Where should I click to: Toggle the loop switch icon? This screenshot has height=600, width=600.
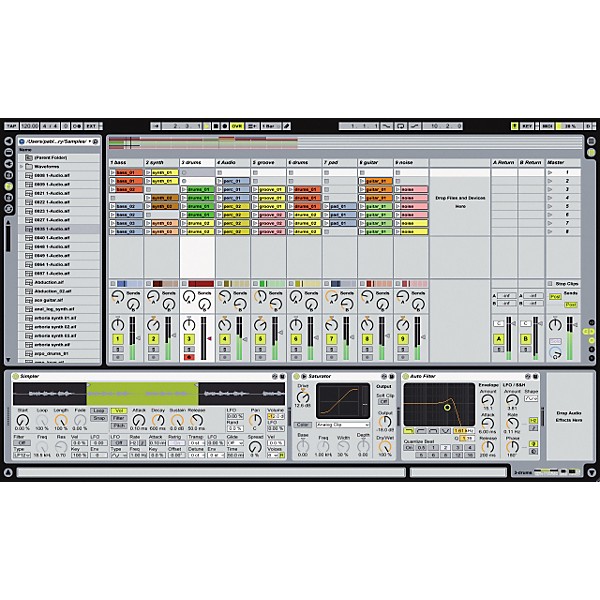[x=401, y=126]
